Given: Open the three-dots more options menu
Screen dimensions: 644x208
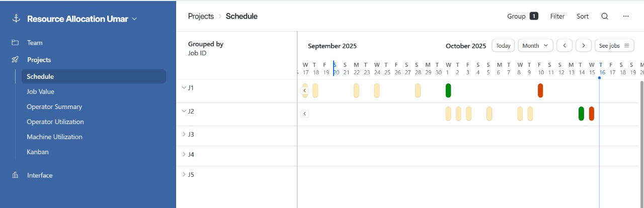Looking at the screenshot, I should 626,16.
